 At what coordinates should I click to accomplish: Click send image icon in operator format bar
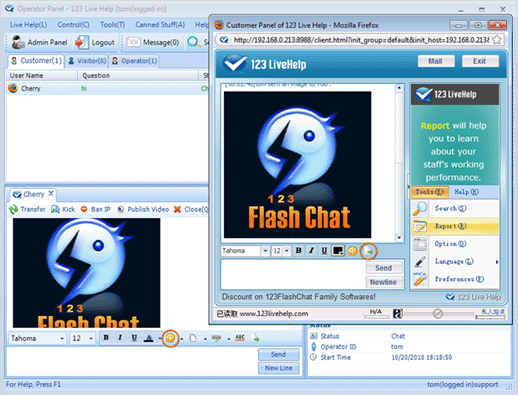tap(255, 338)
